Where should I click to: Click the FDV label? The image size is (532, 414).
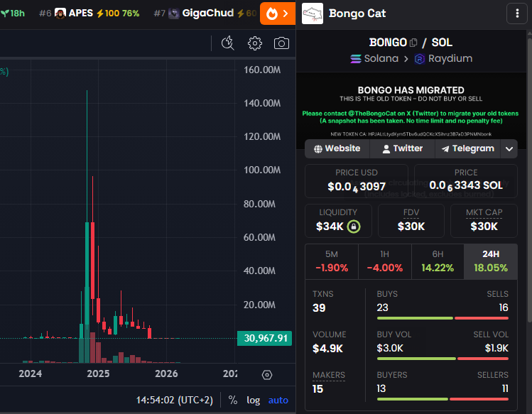coord(411,212)
